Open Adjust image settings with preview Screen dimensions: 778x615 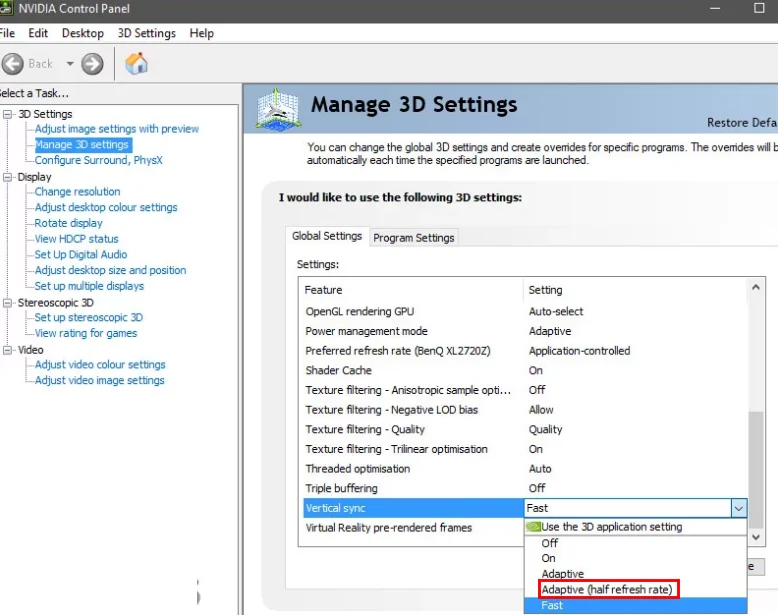tap(117, 129)
